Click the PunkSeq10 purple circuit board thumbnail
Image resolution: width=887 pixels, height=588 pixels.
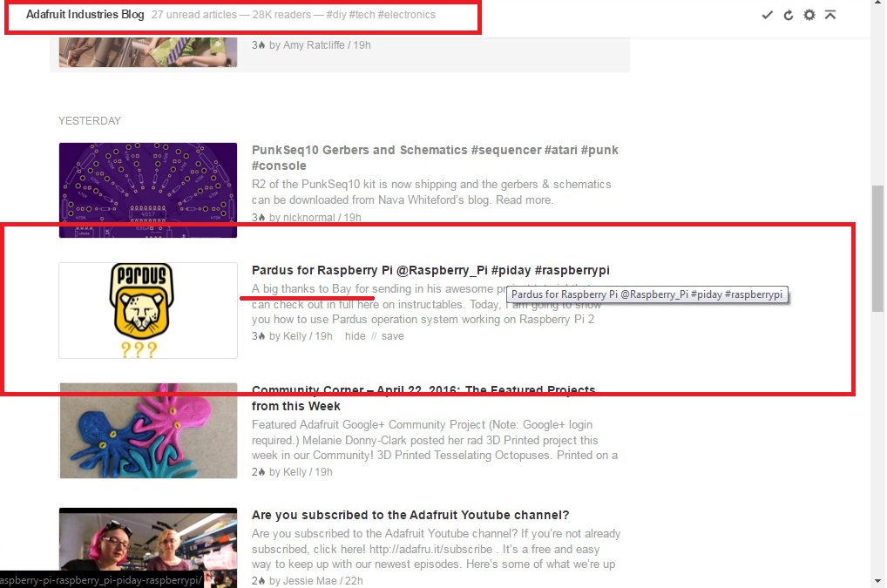(x=148, y=190)
